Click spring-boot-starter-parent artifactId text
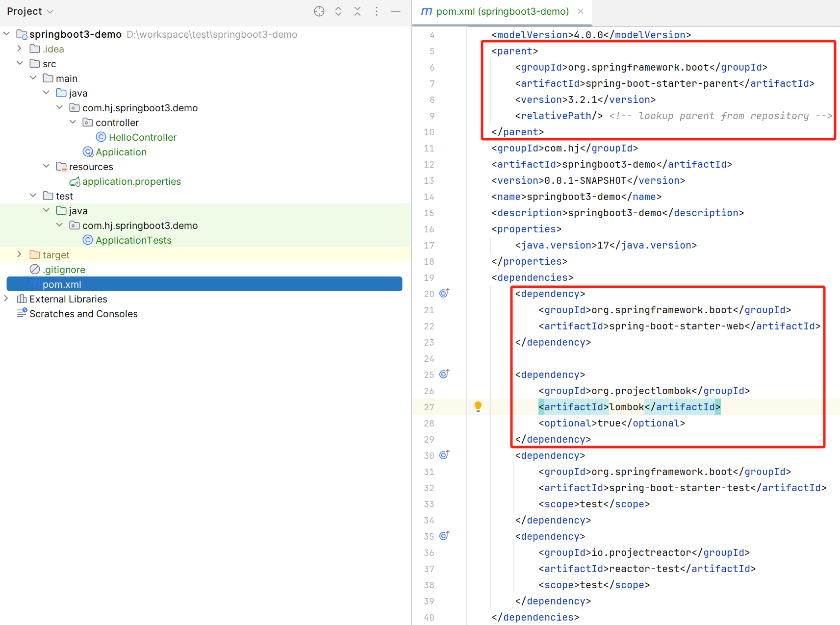The image size is (840, 625). [662, 83]
